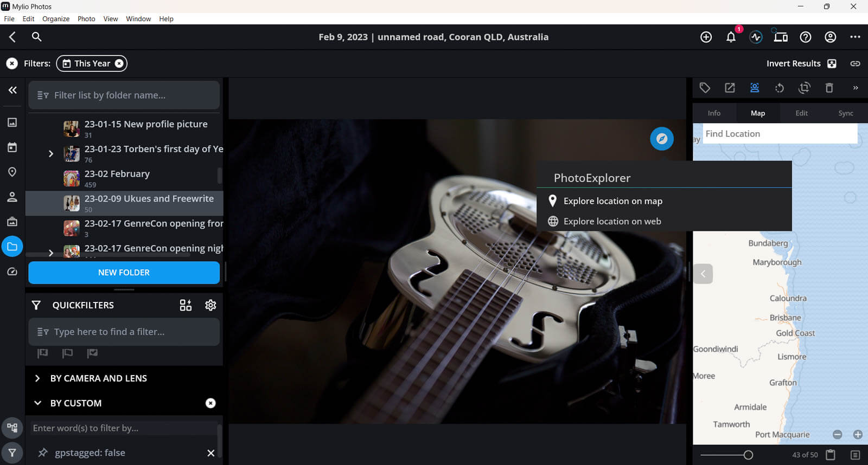
Task: Click the NEW FOLDER button
Action: click(x=124, y=273)
